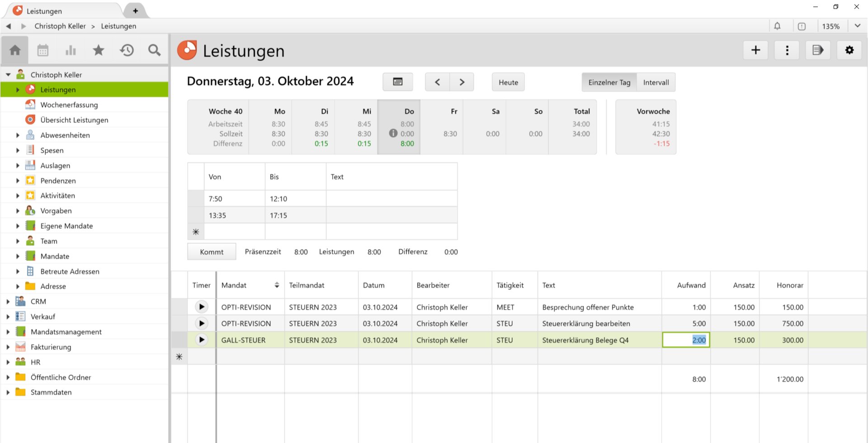The width and height of the screenshot is (868, 443).
Task: Expand the Abwesenheiten tree node
Action: tap(18, 135)
